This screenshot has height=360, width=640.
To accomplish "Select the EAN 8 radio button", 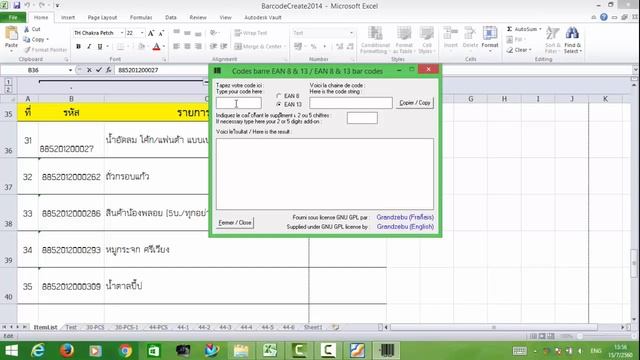I will tap(279, 96).
